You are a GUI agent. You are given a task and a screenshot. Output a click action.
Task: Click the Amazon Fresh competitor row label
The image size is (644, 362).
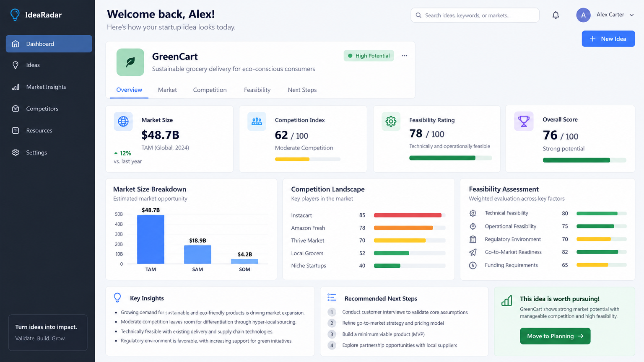pyautogui.click(x=308, y=228)
